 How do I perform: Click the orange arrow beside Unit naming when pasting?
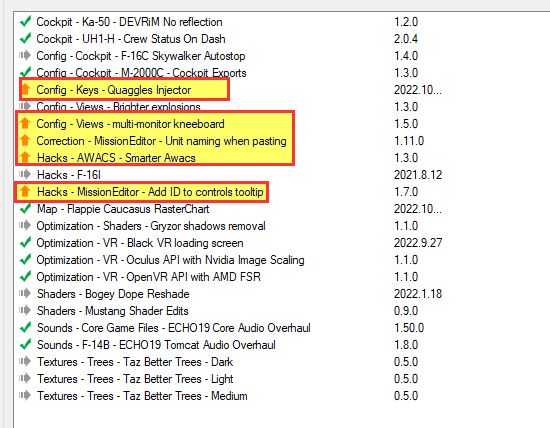(25, 140)
